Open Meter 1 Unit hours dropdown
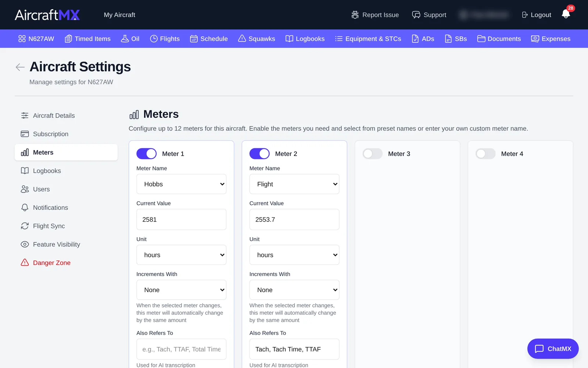 (x=181, y=255)
